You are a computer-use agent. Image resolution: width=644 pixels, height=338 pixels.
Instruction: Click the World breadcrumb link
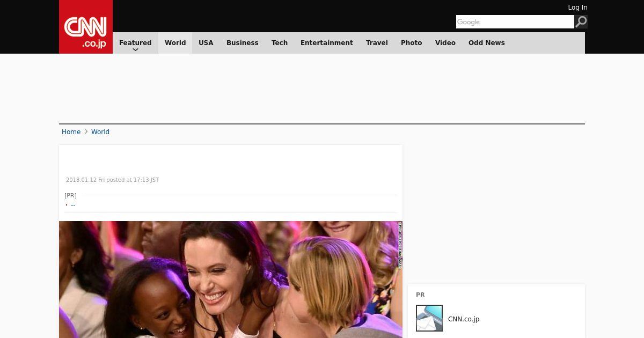coord(100,132)
